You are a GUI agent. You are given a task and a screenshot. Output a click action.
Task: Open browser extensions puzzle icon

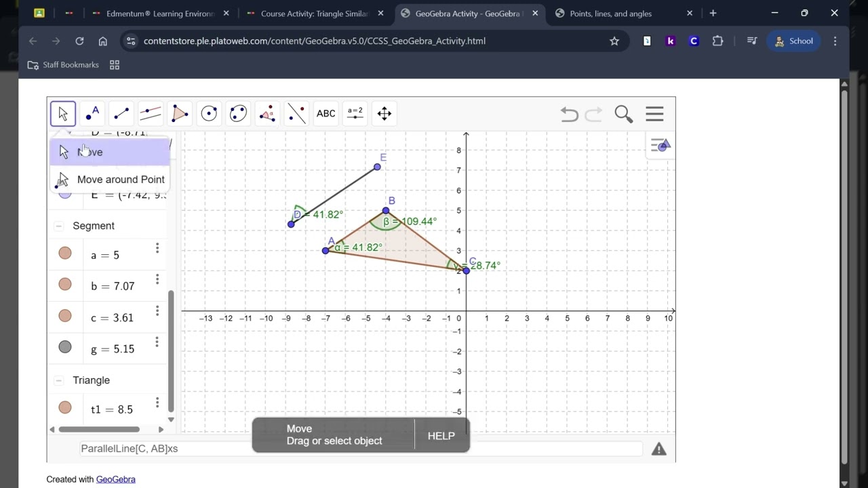[x=717, y=41]
